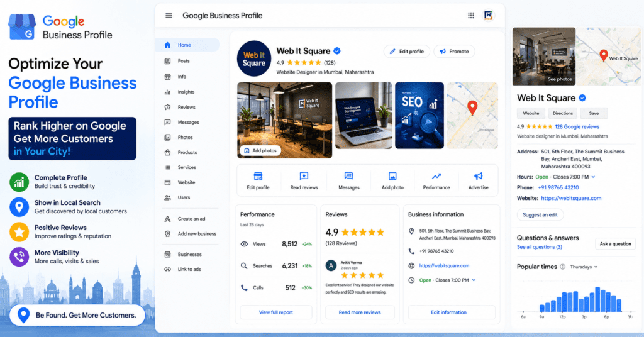Click the Edit profile pencil button
Image resolution: width=644 pixels, height=337 pixels.
pyautogui.click(x=407, y=52)
